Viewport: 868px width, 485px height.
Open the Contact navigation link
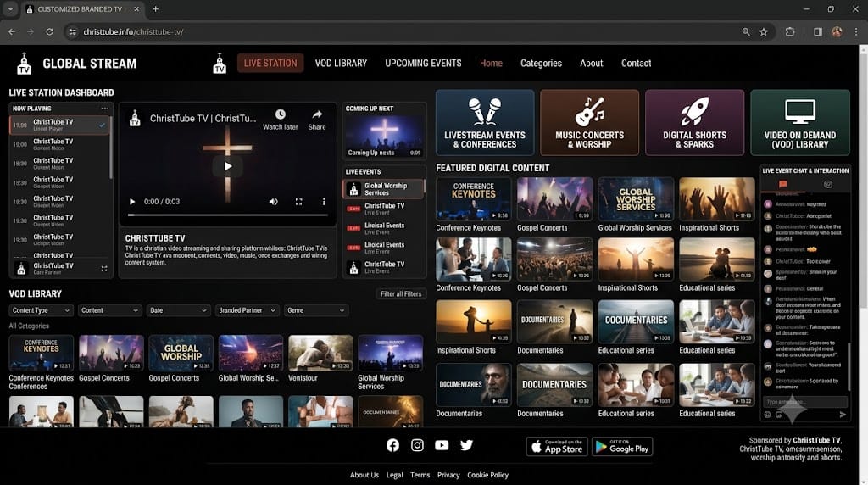click(636, 63)
